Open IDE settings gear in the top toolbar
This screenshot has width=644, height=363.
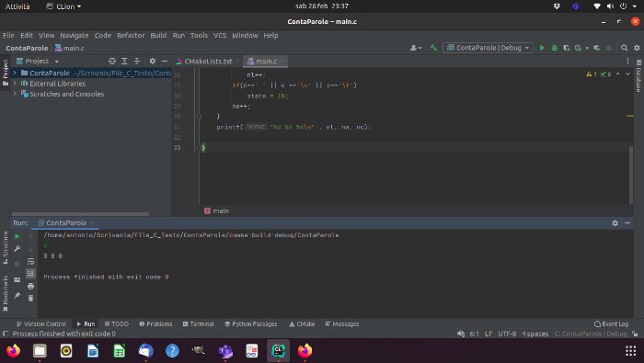click(x=637, y=48)
